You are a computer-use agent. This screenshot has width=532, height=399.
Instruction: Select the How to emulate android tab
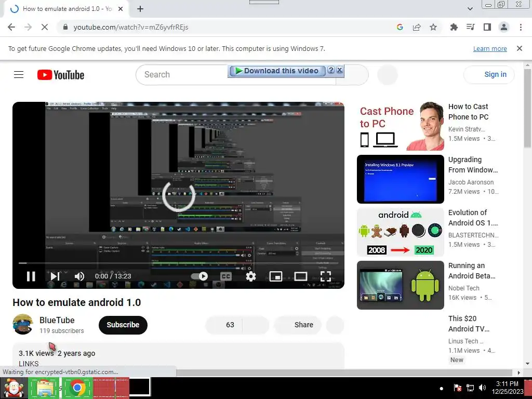[66, 9]
